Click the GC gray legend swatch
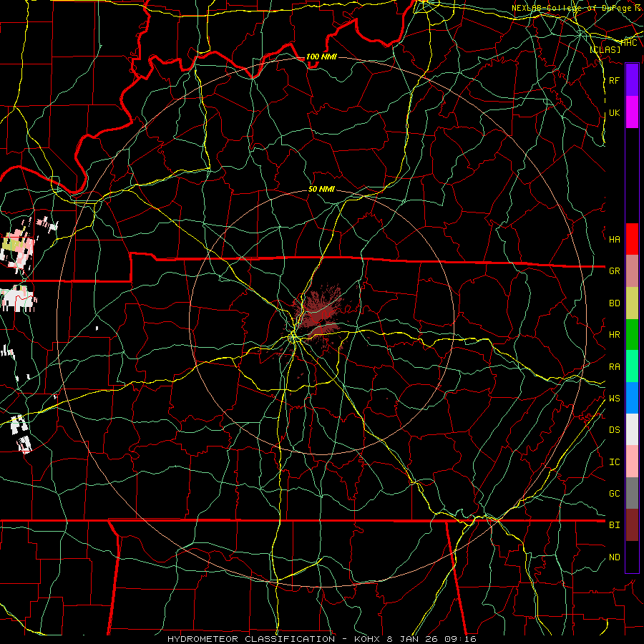Viewport: 644px width, 644px height. pyautogui.click(x=632, y=493)
